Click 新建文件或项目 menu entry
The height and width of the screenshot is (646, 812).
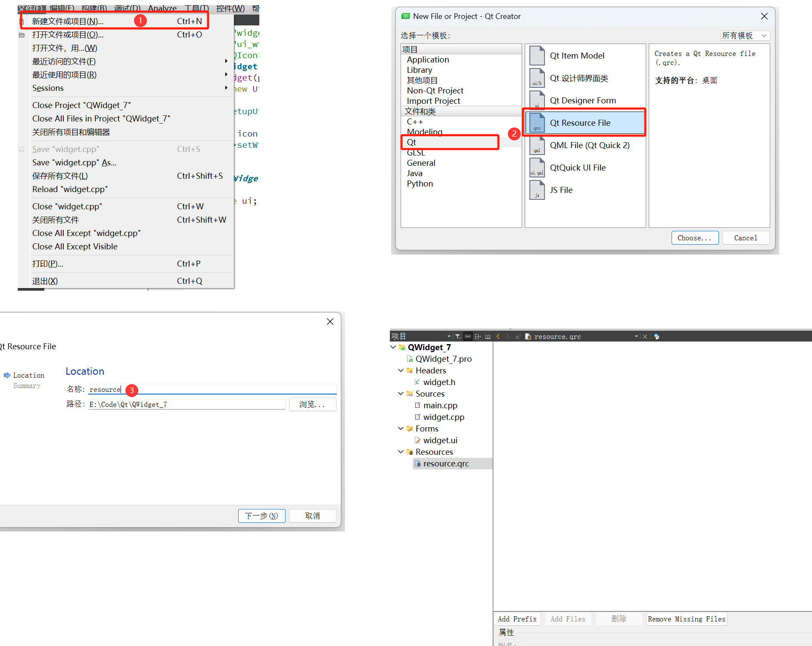126,21
